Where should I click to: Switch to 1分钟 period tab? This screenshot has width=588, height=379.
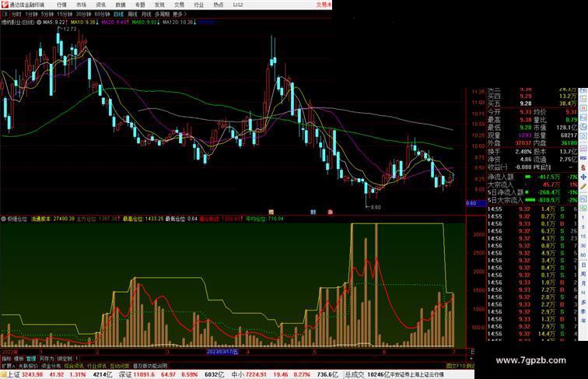point(31,14)
